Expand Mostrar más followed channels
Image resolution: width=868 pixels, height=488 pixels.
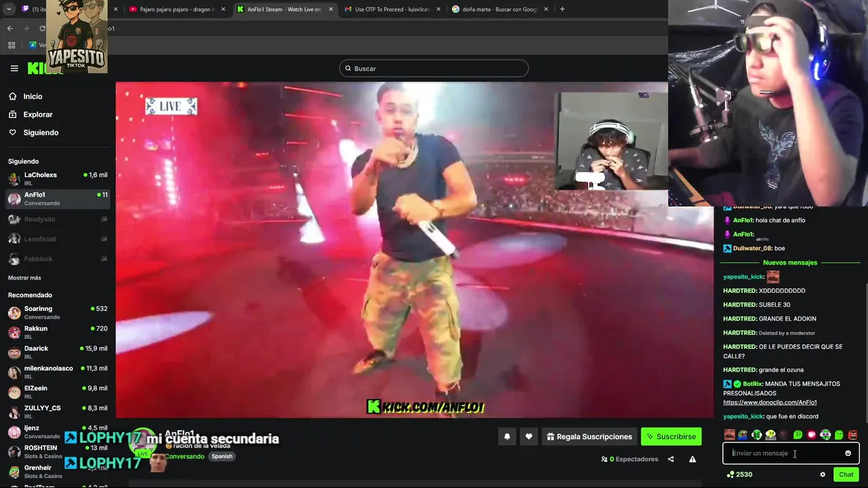coord(24,278)
